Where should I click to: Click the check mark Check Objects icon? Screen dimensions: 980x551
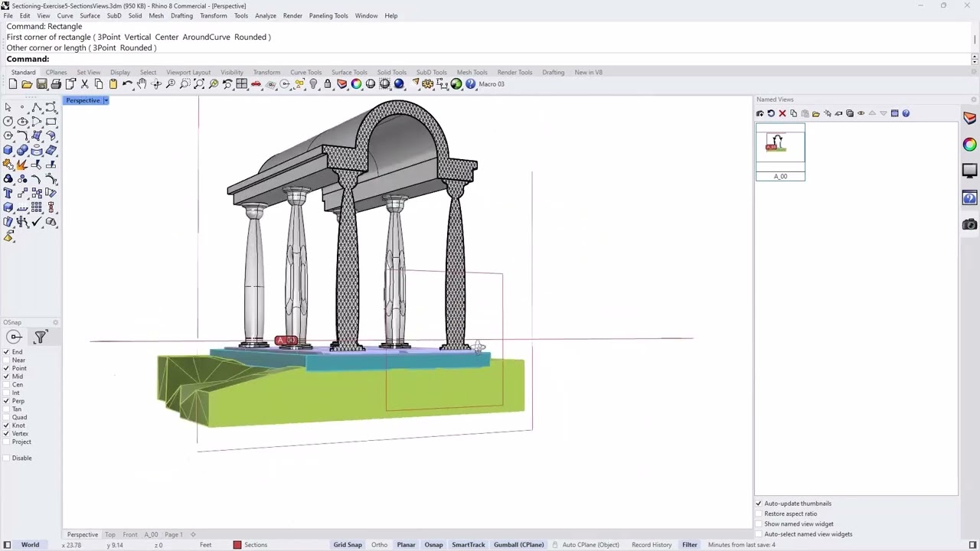click(x=37, y=222)
